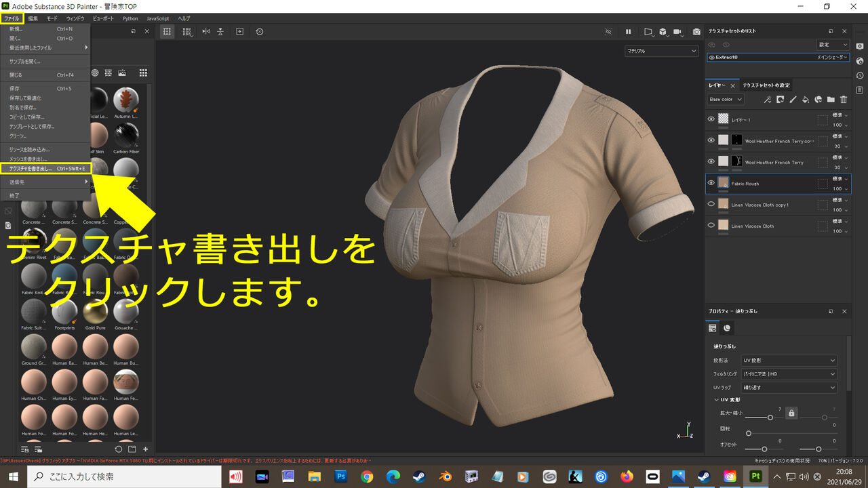Add a fill layer with the bucket icon
The image size is (868, 488).
coord(806,100)
